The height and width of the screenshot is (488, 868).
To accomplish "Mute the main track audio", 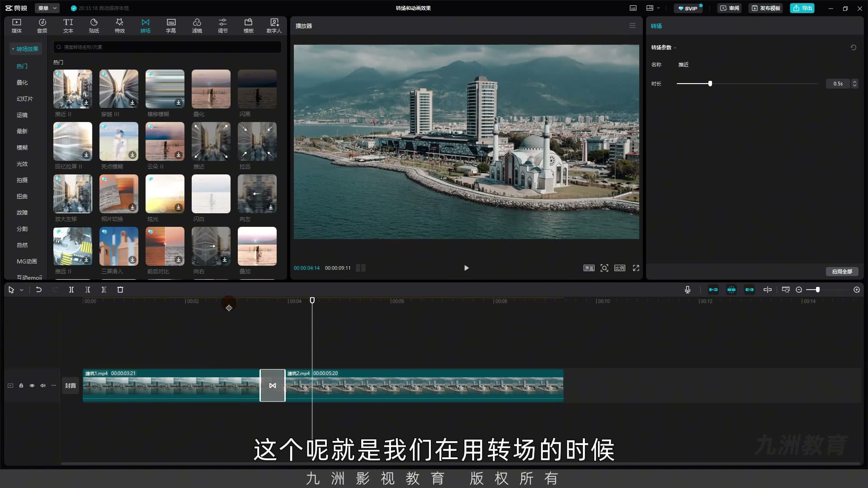I will click(x=43, y=385).
